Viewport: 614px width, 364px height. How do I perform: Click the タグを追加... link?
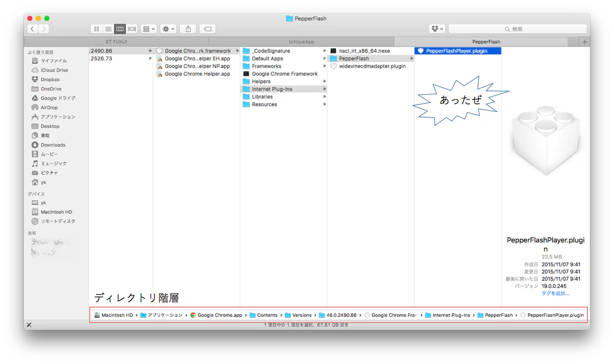(x=555, y=293)
